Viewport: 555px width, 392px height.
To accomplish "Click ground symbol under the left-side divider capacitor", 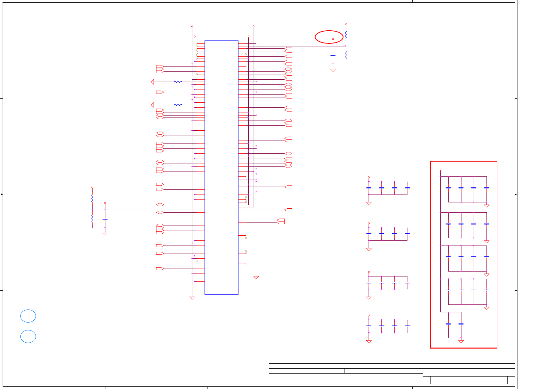I will click(x=105, y=234).
